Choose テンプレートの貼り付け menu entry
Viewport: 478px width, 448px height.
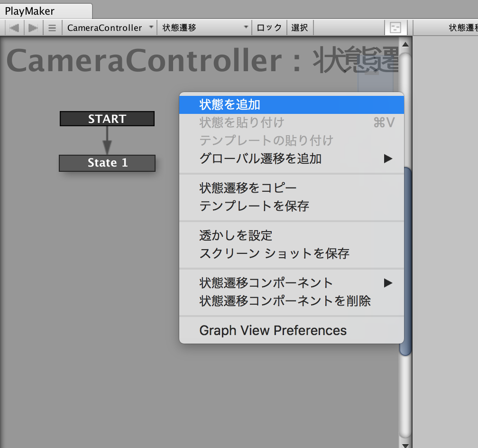pos(292,140)
